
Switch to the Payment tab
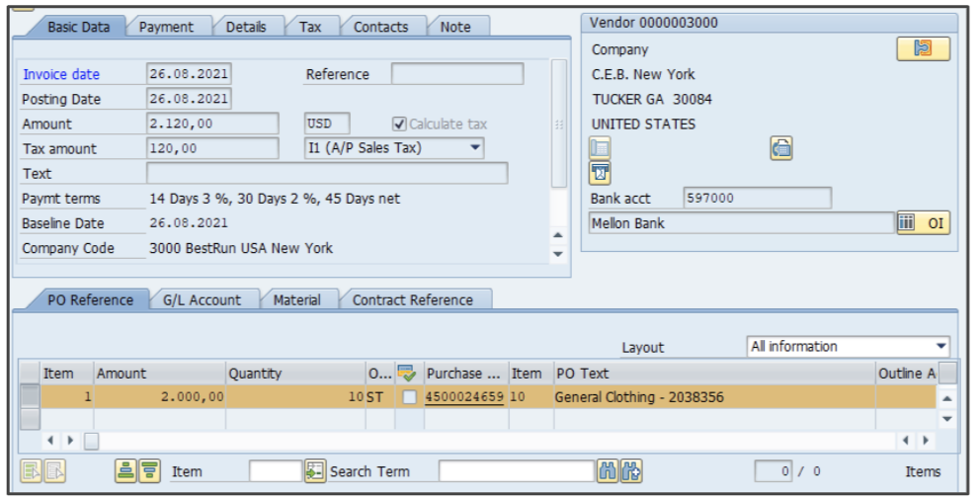[166, 27]
